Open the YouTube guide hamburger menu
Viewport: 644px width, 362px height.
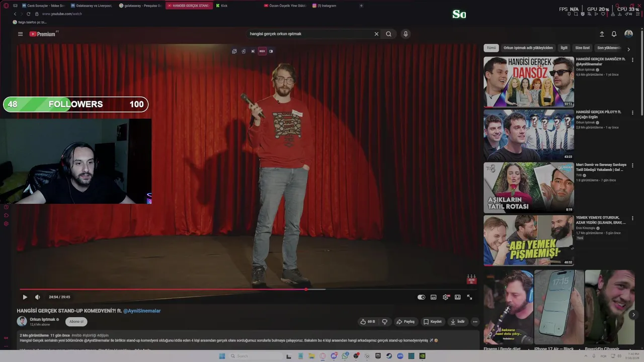[20, 34]
